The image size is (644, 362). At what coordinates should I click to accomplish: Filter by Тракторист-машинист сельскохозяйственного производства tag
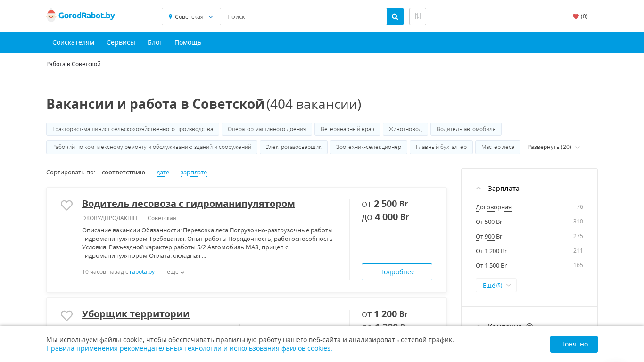[132, 129]
